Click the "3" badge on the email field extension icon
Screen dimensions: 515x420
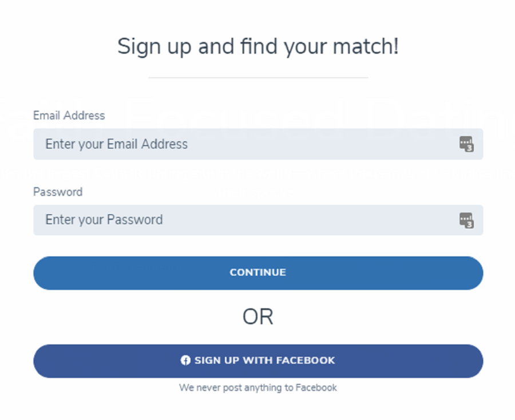(x=470, y=148)
